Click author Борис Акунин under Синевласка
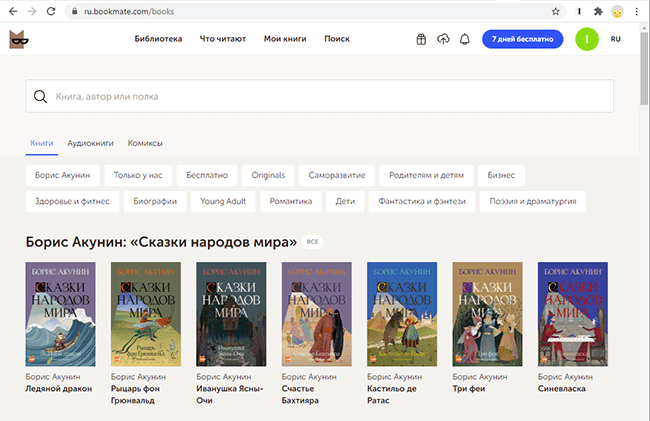 tap(565, 377)
